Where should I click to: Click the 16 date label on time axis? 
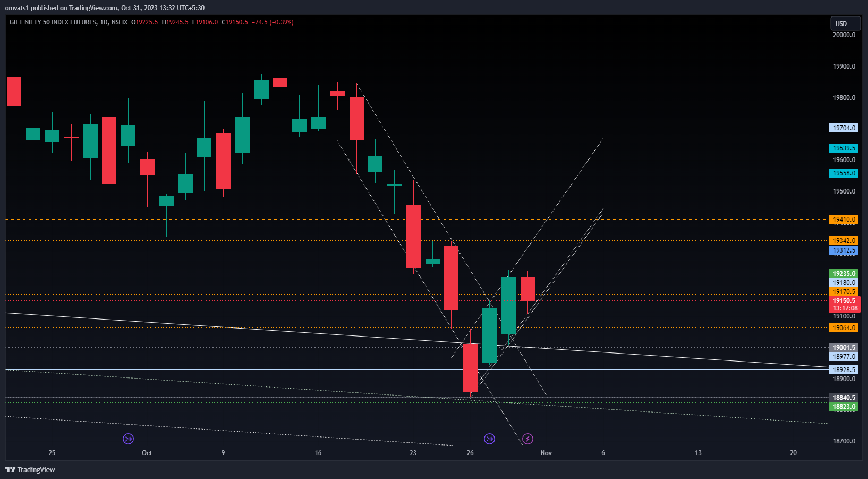tap(318, 453)
